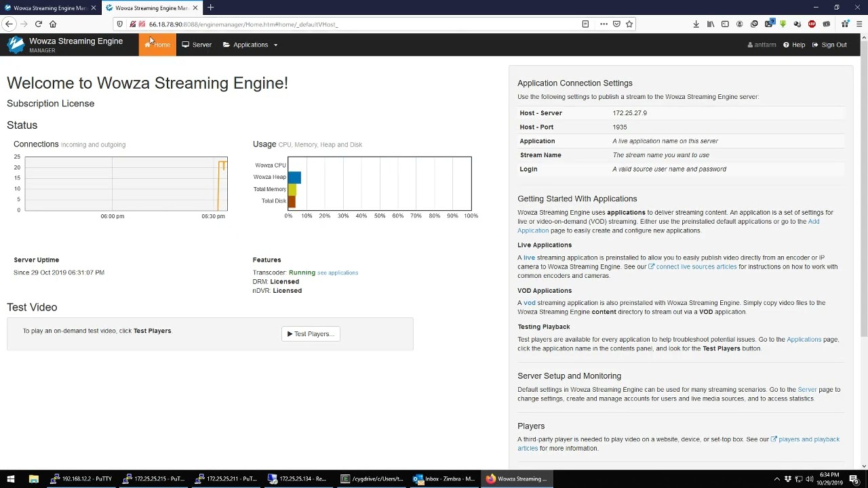Switch to the cygdrive terminal taskbar window
Viewport: 868px width, 488px height.
point(372,479)
